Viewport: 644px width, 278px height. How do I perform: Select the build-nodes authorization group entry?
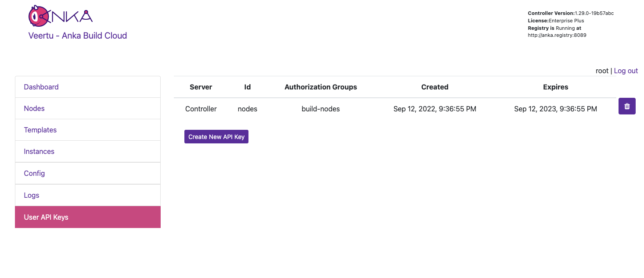point(320,109)
